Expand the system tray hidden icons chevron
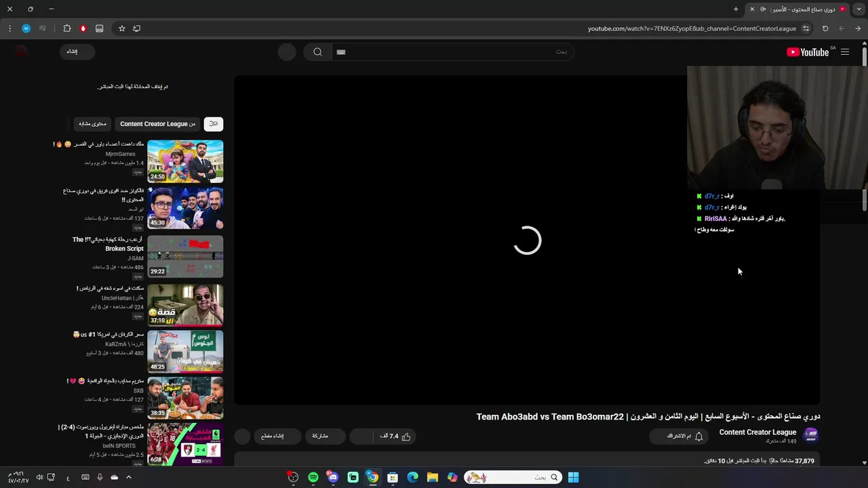Image resolution: width=868 pixels, height=488 pixels. 128,477
